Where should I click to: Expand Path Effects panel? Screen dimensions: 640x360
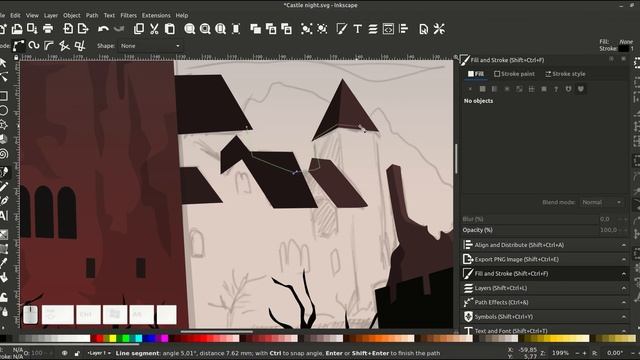click(545, 302)
